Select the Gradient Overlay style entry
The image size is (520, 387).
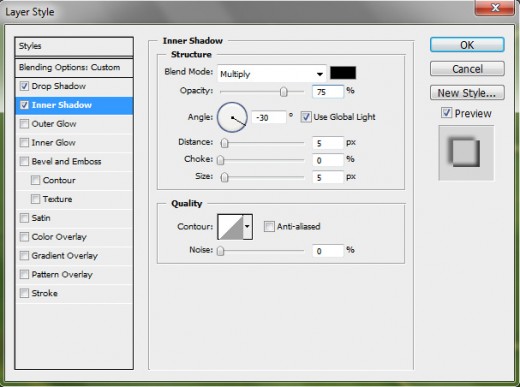pyautogui.click(x=74, y=256)
